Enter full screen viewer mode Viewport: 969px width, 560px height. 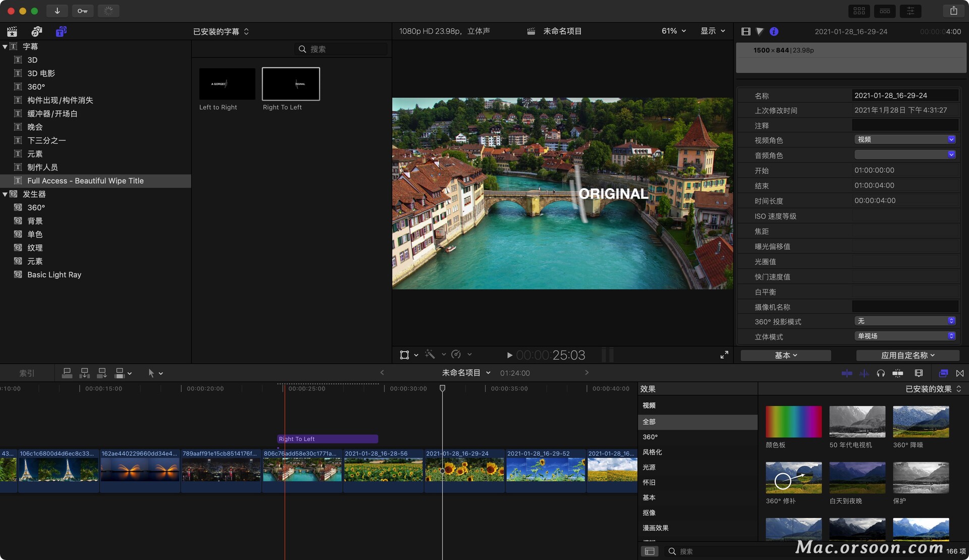pyautogui.click(x=724, y=355)
